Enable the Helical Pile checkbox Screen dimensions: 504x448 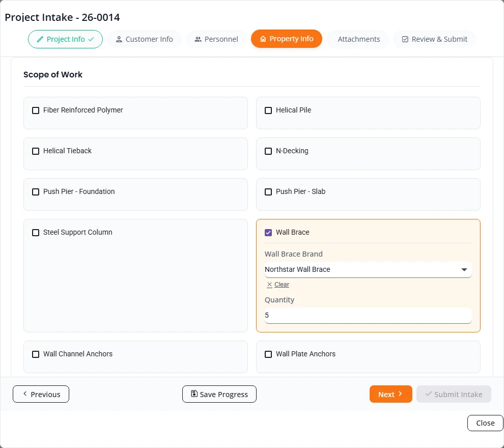[x=268, y=110]
